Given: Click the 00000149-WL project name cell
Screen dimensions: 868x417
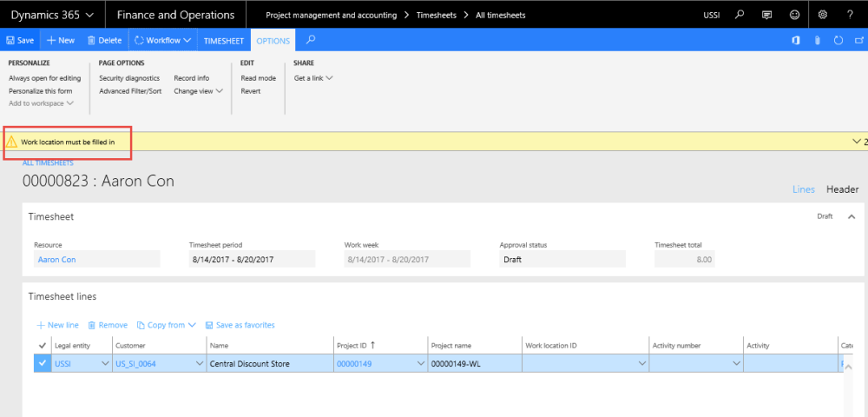Looking at the screenshot, I should click(475, 364).
